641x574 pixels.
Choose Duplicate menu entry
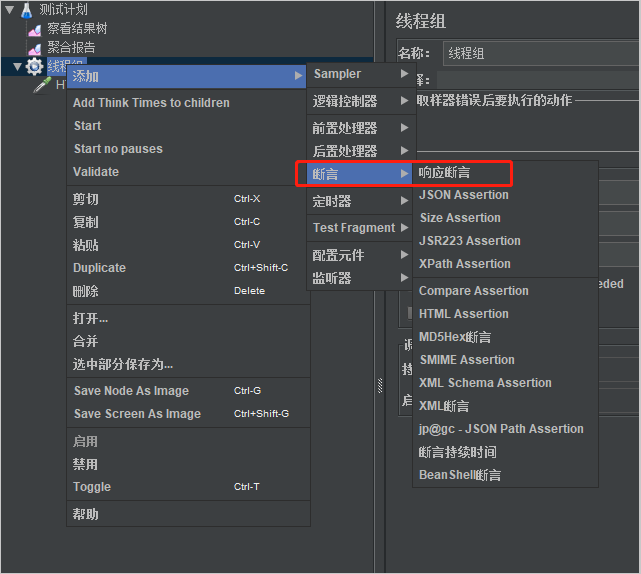click(x=188, y=268)
